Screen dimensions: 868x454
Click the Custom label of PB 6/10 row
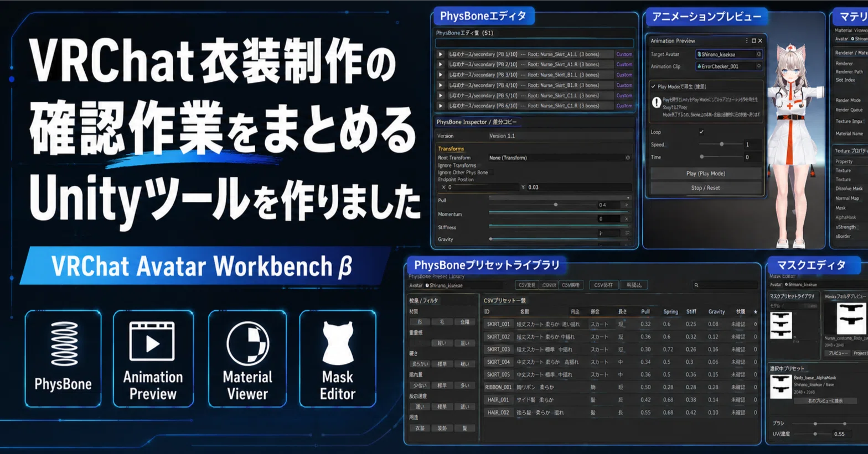coord(624,106)
